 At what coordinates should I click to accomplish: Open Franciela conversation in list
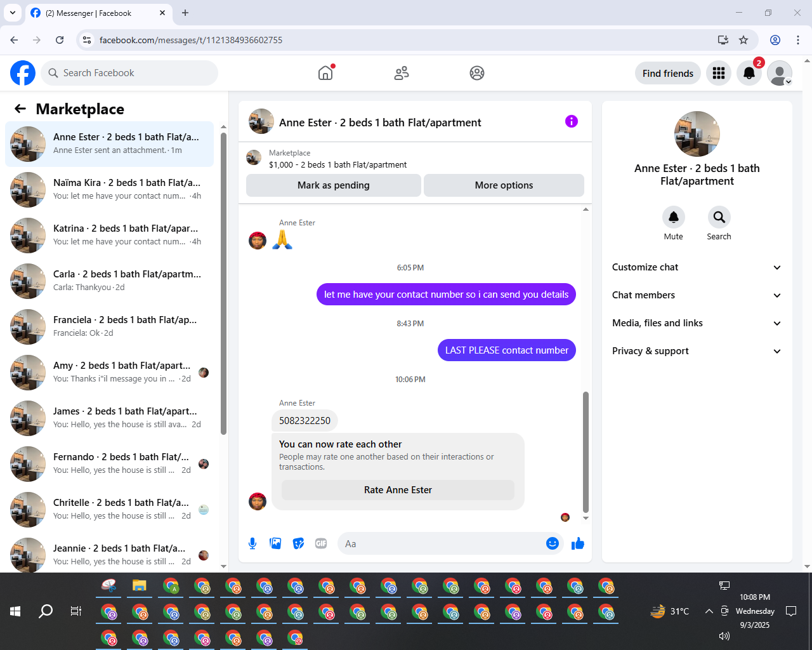(109, 327)
